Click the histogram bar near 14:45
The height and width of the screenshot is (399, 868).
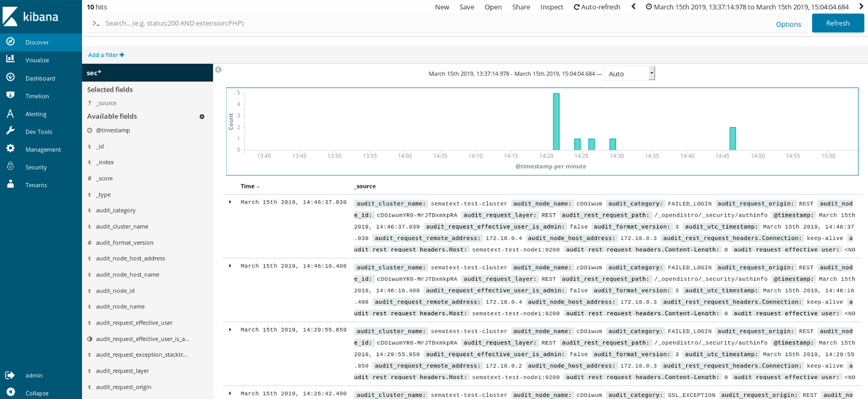[x=732, y=138]
